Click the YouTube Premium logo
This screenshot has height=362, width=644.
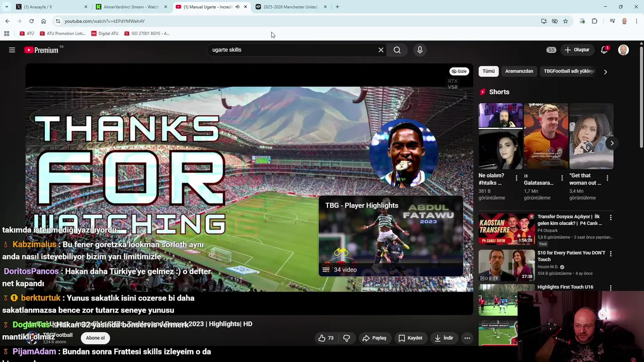41,50
